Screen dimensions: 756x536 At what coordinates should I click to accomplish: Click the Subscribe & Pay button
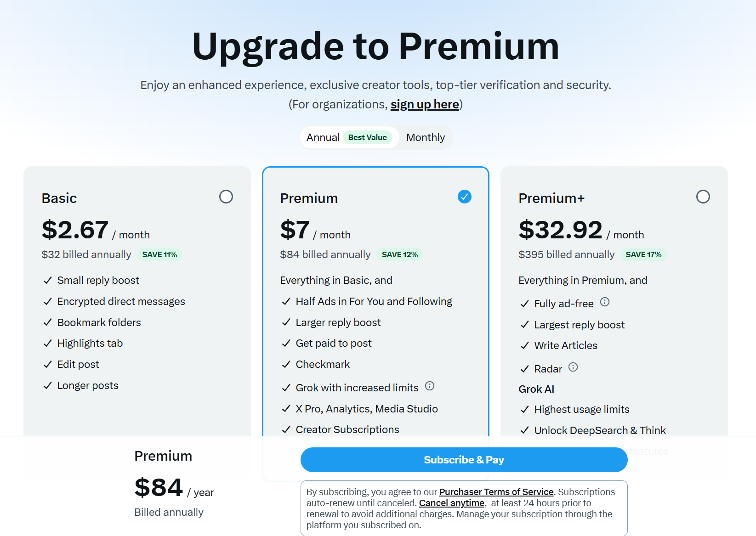[464, 460]
